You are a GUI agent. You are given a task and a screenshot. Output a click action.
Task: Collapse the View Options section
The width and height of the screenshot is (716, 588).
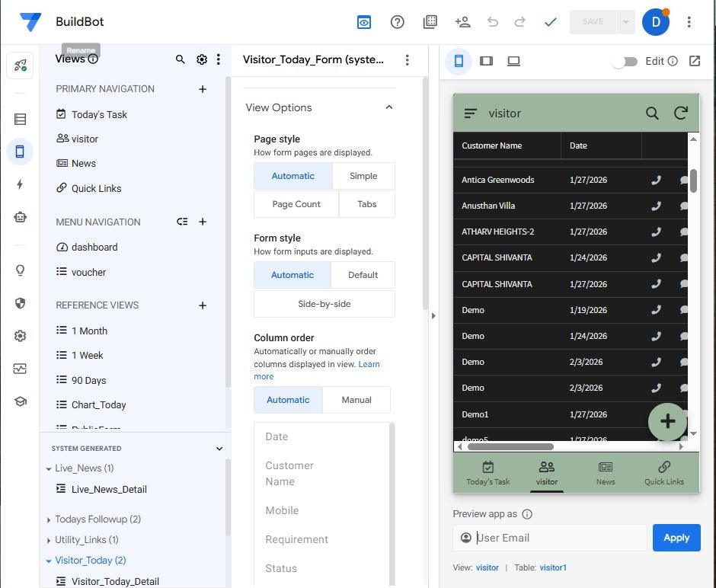point(388,107)
